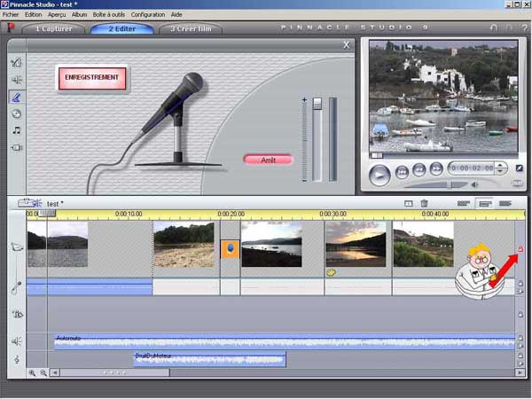The image size is (532, 399).
Task: Click the original audio track icon
Action: click(x=17, y=287)
